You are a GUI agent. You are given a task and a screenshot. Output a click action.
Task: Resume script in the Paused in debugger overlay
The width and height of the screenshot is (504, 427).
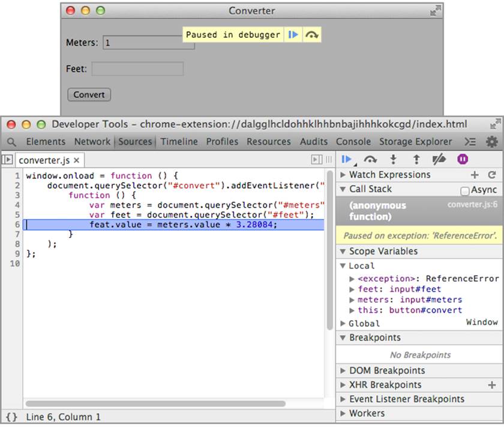[x=293, y=34]
